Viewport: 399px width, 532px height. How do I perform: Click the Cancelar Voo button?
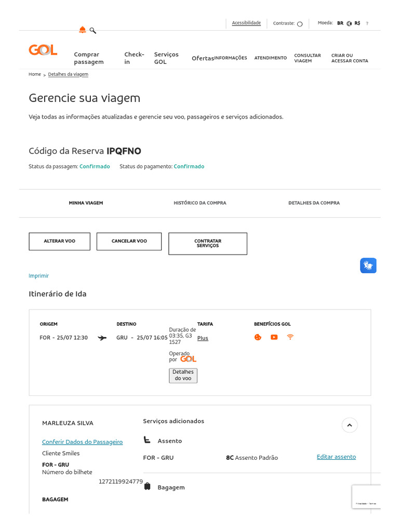[129, 241]
